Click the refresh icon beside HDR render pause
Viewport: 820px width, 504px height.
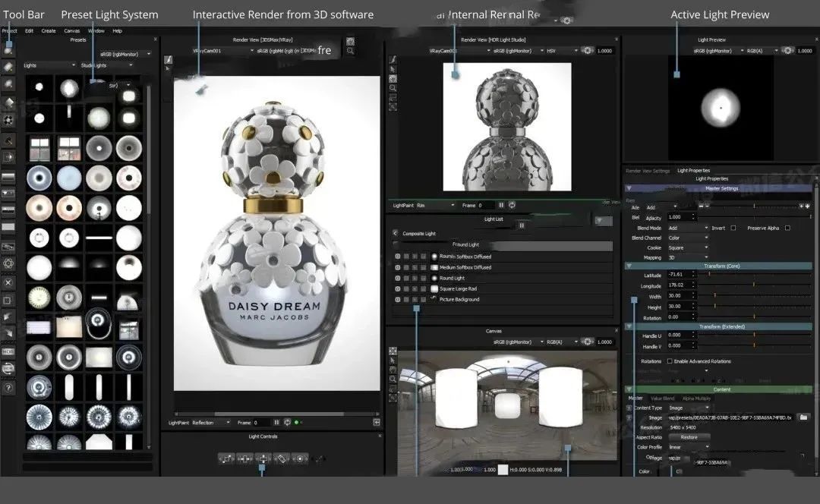point(512,205)
